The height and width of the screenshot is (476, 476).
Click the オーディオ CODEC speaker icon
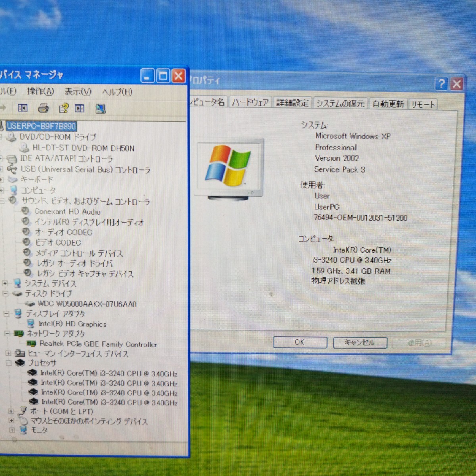[x=27, y=232]
